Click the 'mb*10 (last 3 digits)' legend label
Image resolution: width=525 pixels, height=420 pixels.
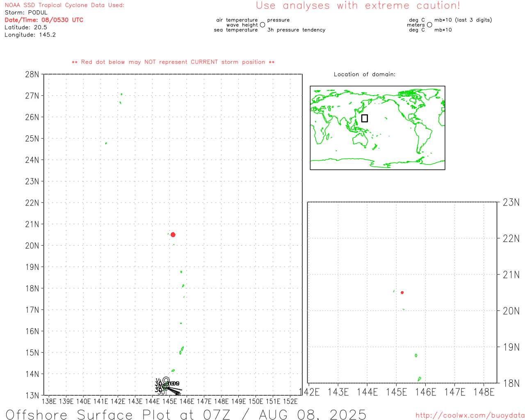[463, 20]
